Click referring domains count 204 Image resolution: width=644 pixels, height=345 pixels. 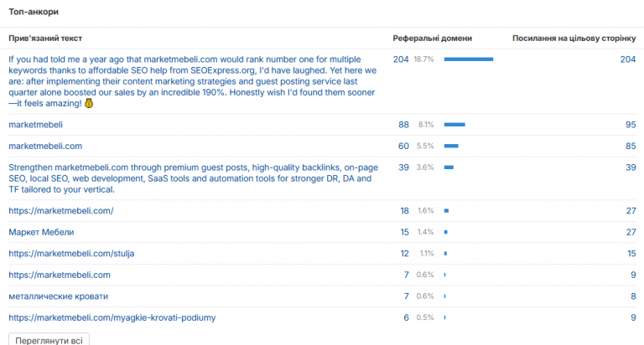pos(401,59)
